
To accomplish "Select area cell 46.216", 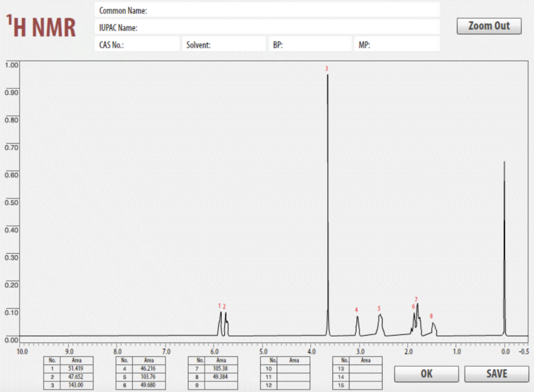I will click(149, 369).
